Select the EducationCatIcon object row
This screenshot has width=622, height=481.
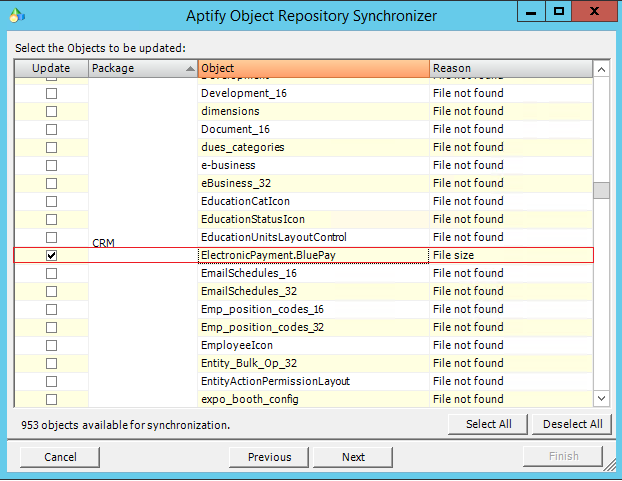313,201
